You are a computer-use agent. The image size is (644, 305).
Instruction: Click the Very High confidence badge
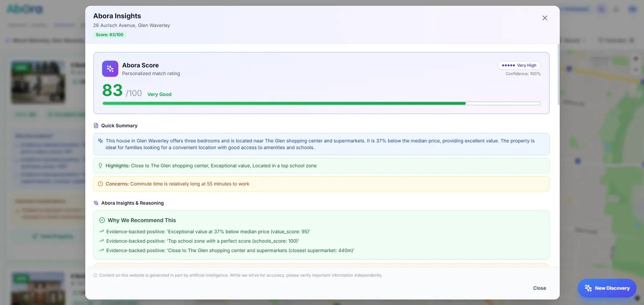tap(519, 65)
